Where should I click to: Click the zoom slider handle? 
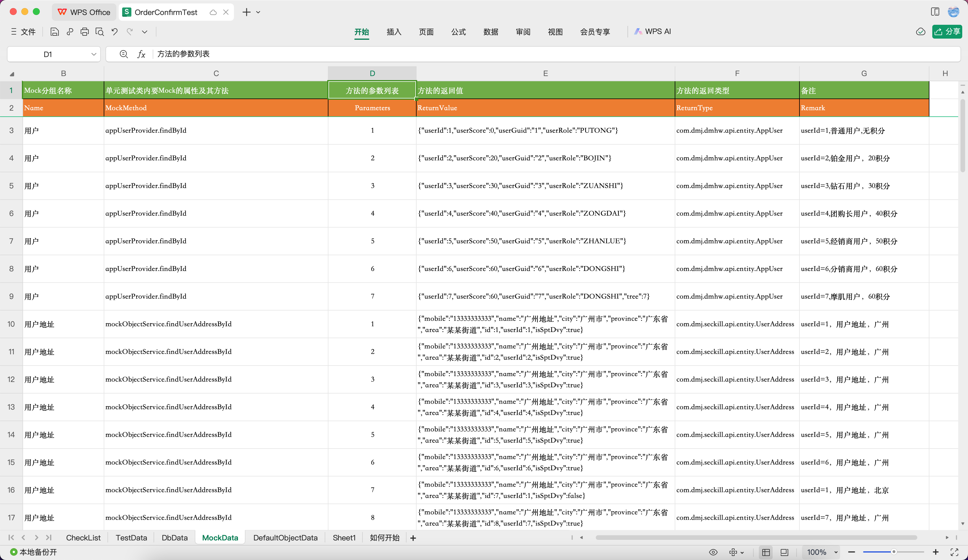(x=894, y=552)
